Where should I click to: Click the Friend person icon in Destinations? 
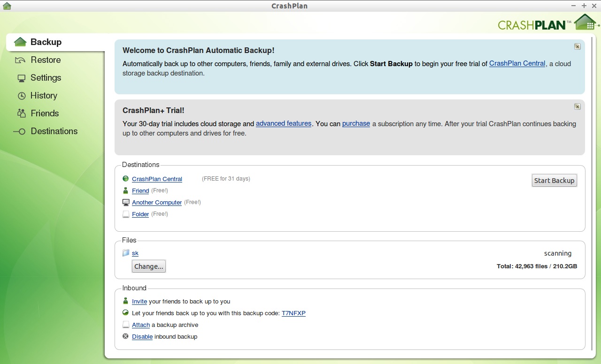[125, 190]
